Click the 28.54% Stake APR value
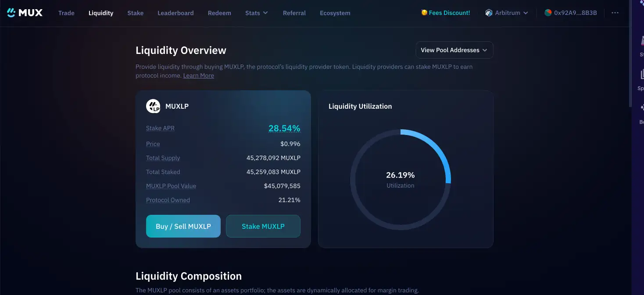Image resolution: width=644 pixels, height=295 pixels. point(284,128)
